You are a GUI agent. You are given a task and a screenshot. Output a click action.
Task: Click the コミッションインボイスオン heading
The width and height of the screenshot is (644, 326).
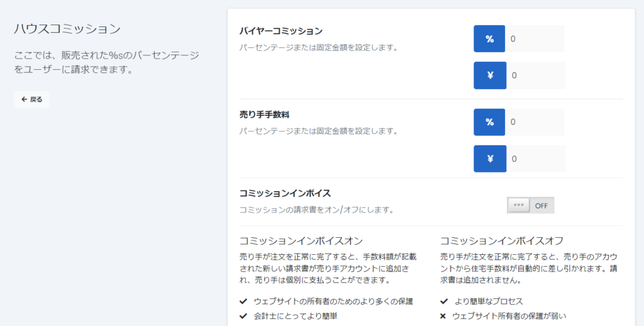(301, 241)
